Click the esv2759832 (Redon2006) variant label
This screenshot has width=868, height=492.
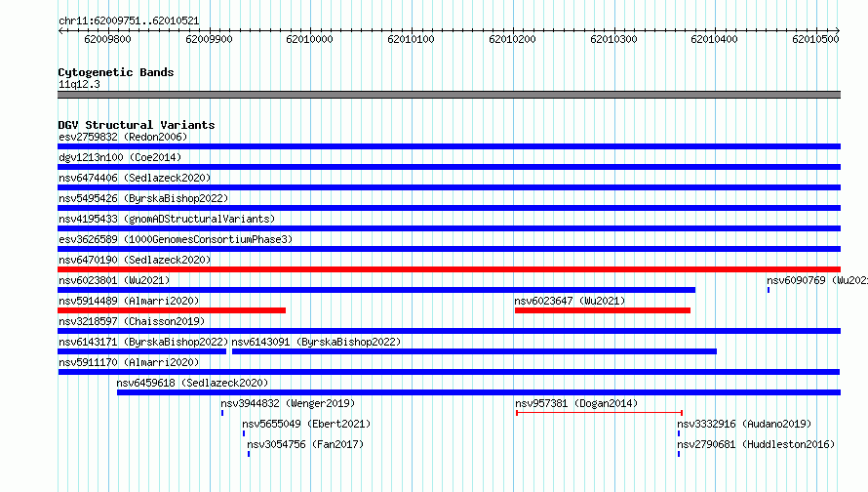123,137
